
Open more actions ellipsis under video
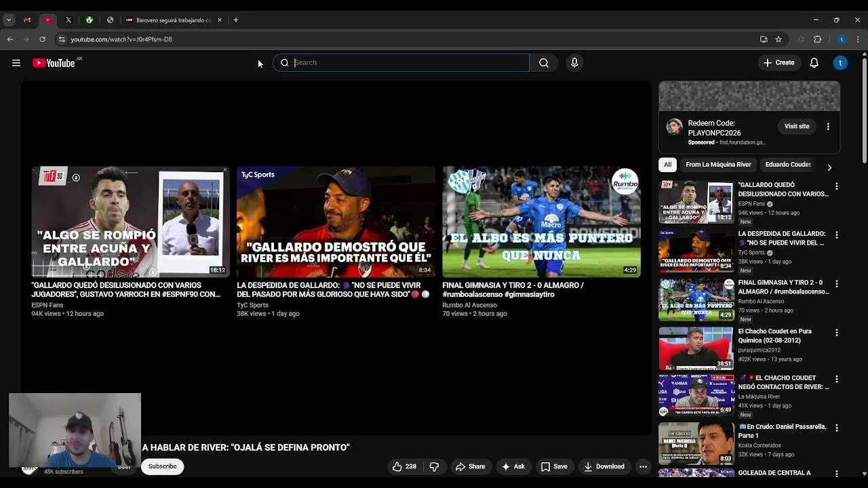point(643,466)
